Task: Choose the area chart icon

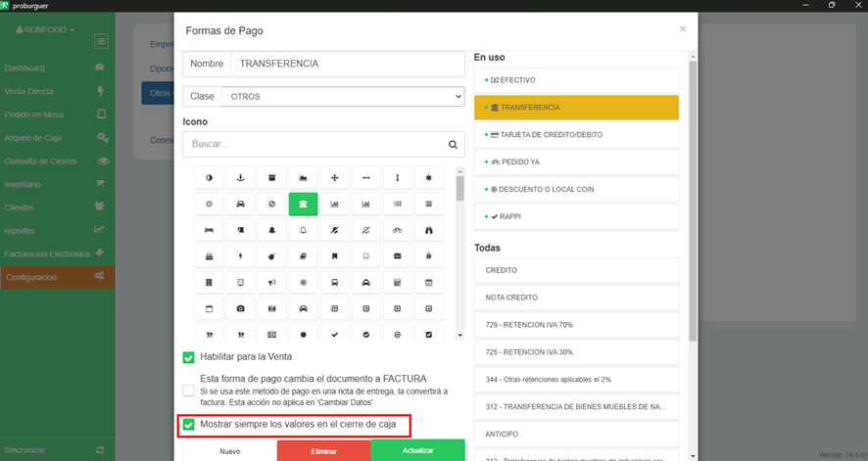Action: (304, 178)
